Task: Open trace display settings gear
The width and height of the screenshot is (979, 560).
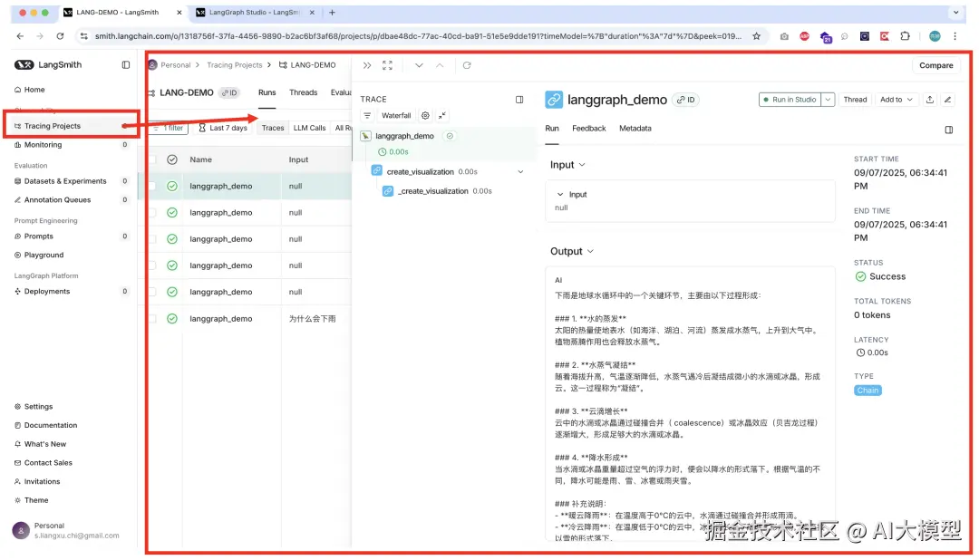Action: [425, 115]
